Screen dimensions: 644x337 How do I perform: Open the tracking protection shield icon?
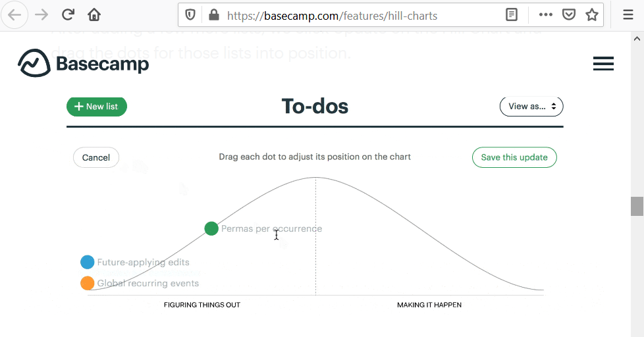[x=190, y=15]
